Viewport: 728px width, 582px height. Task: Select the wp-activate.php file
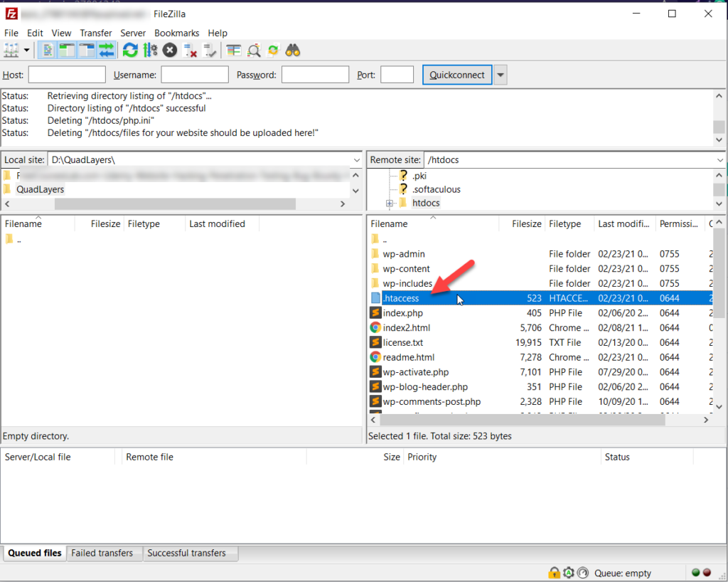(415, 372)
